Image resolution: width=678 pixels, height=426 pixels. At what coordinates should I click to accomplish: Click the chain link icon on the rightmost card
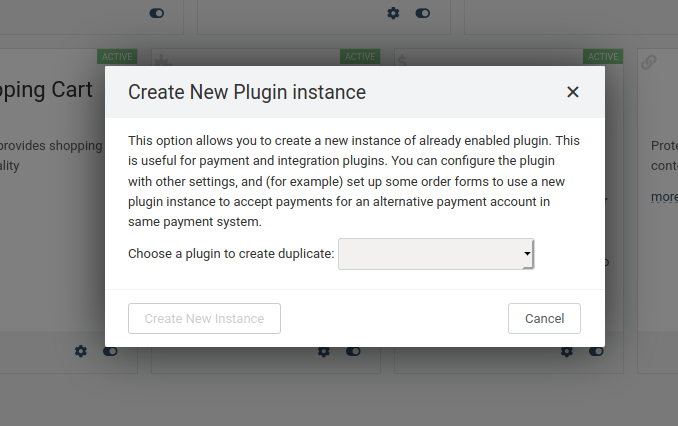(649, 62)
